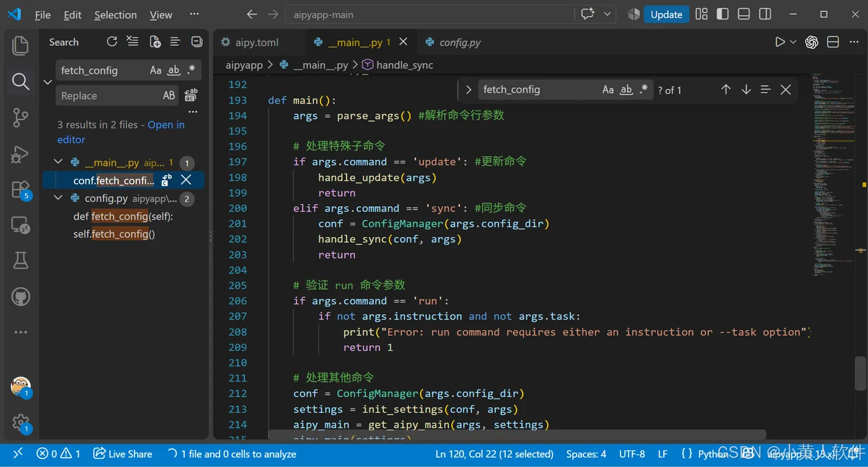
Task: Open the Extensions view
Action: (20, 190)
